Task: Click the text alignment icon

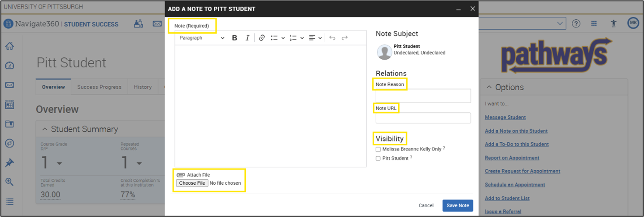Action: pos(312,38)
